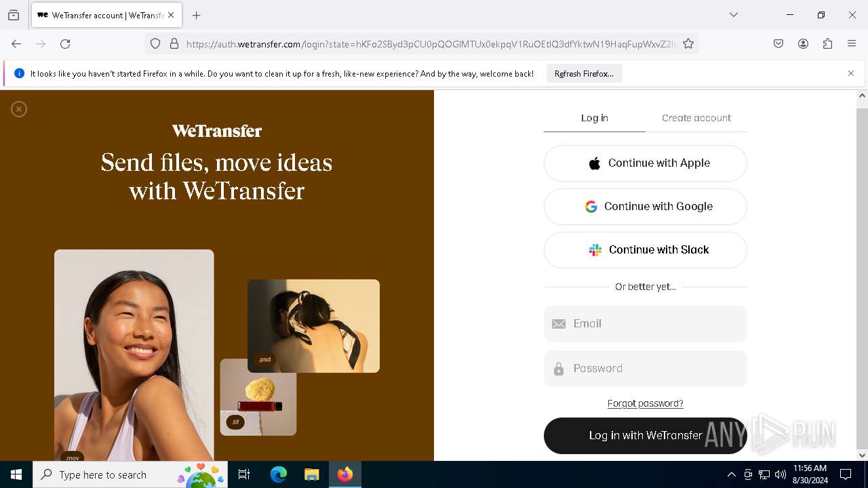Focus the Password input field
868x488 pixels.
646,369
